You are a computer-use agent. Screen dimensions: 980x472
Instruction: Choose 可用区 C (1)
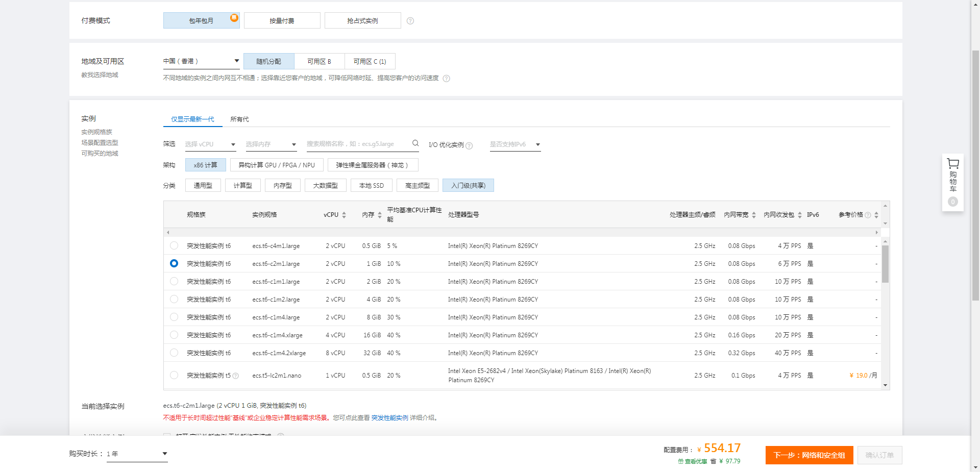(370, 61)
